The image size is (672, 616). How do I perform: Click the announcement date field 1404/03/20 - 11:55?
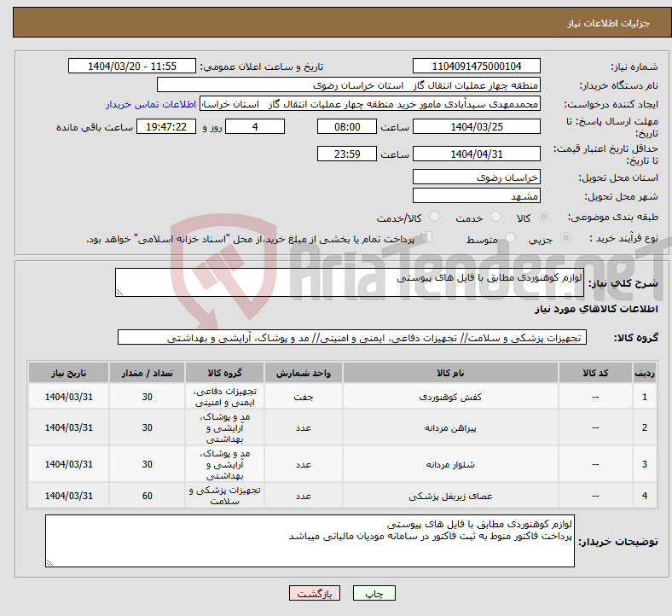coord(132,66)
